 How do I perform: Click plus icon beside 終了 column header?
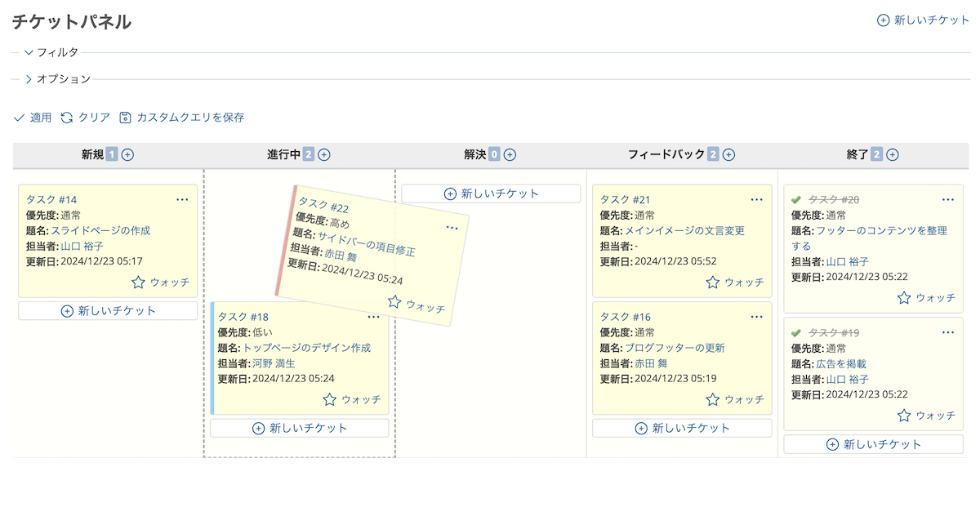pos(893,154)
